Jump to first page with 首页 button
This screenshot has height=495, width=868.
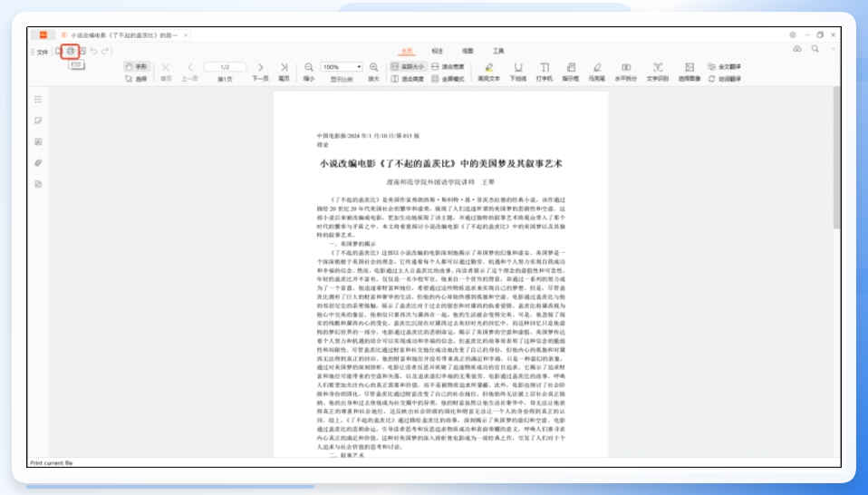pyautogui.click(x=166, y=72)
